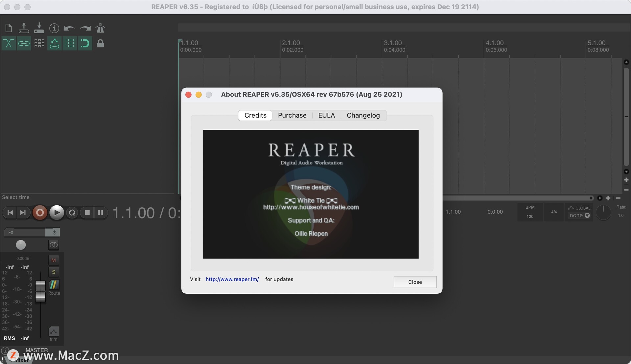This screenshot has width=631, height=364.
Task: Toggle master mono/stereo with the overlapping circles
Action: (x=54, y=245)
